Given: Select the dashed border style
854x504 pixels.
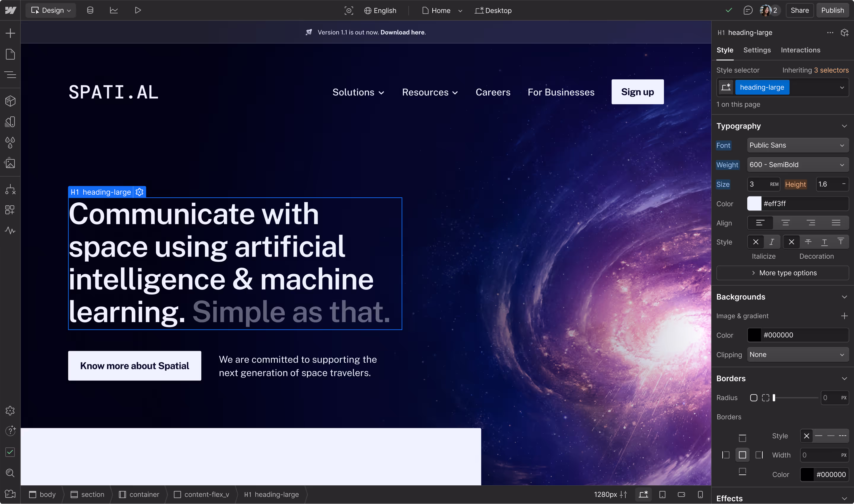Looking at the screenshot, I should 842,436.
